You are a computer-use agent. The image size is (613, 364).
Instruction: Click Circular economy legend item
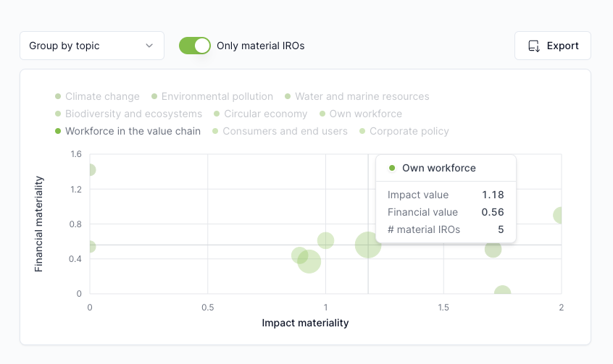coord(261,114)
